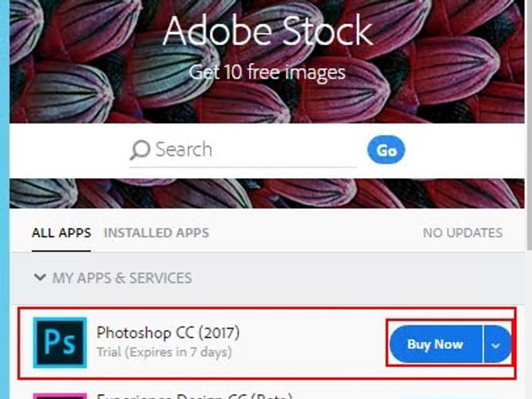
Task: Click the Adobe Stock banner title
Action: 268,32
